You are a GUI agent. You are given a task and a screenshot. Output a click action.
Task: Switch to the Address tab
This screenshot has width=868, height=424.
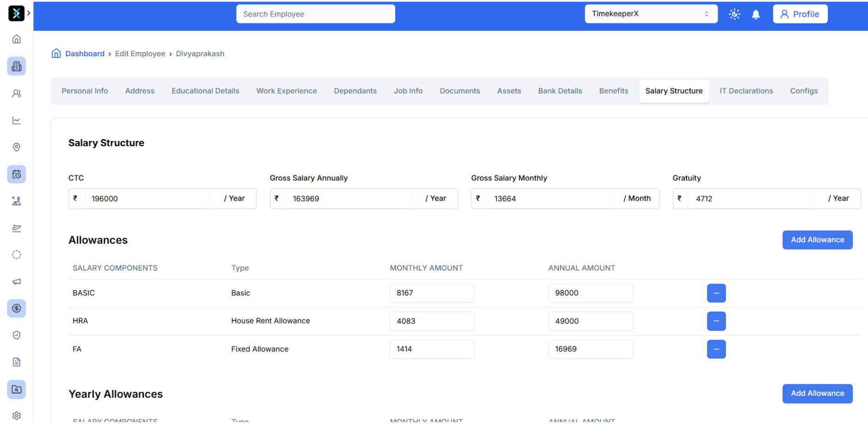[140, 91]
